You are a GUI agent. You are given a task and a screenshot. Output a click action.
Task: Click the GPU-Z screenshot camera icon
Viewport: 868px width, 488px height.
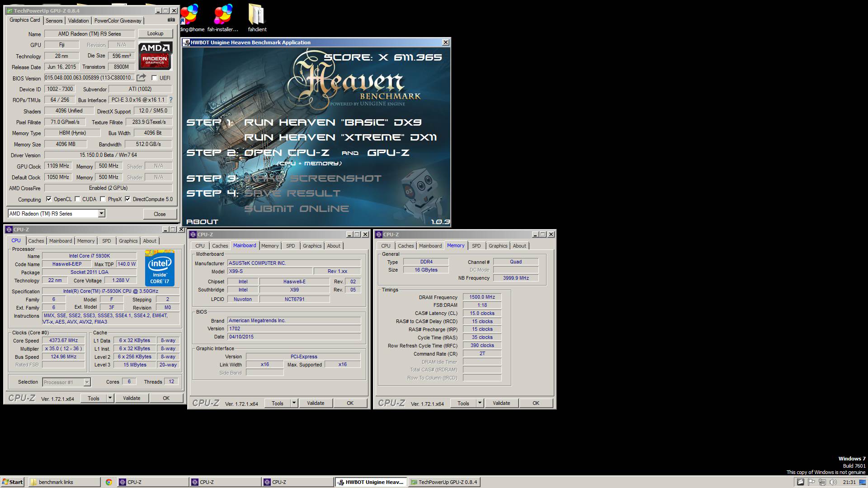[x=171, y=20]
